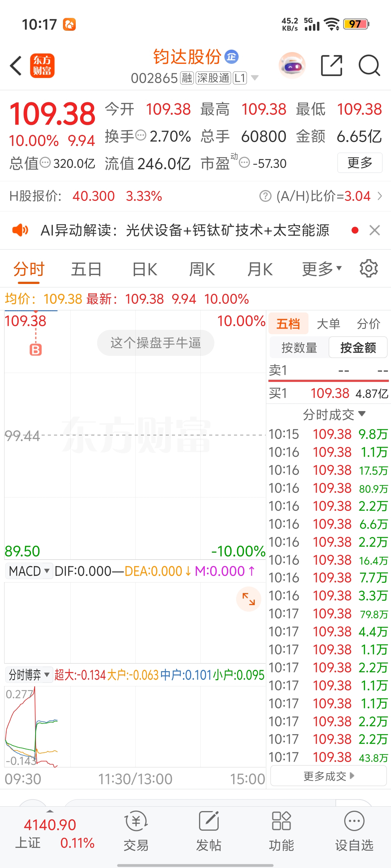Select the 五档 order book tab

pos(289,324)
